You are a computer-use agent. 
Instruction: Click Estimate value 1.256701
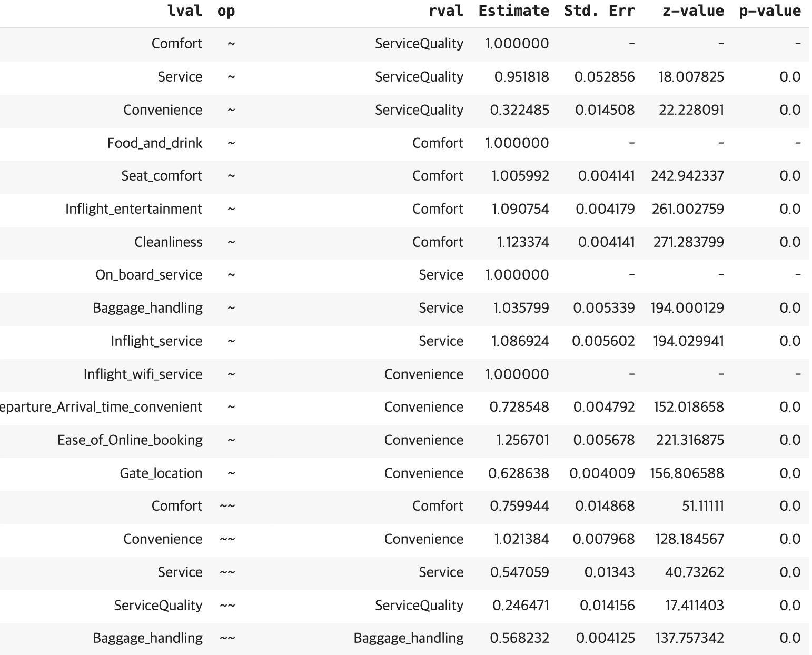click(x=522, y=440)
